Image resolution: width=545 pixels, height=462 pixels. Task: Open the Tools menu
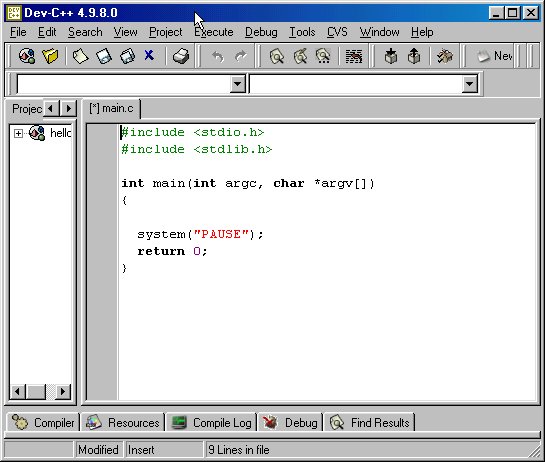click(302, 32)
